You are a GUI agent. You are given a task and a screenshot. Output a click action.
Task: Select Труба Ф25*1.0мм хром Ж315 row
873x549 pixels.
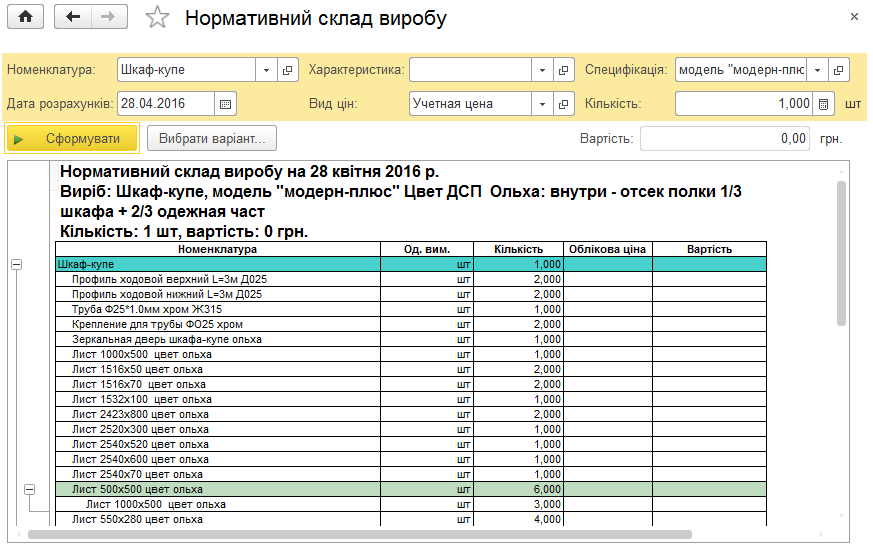coord(218,310)
